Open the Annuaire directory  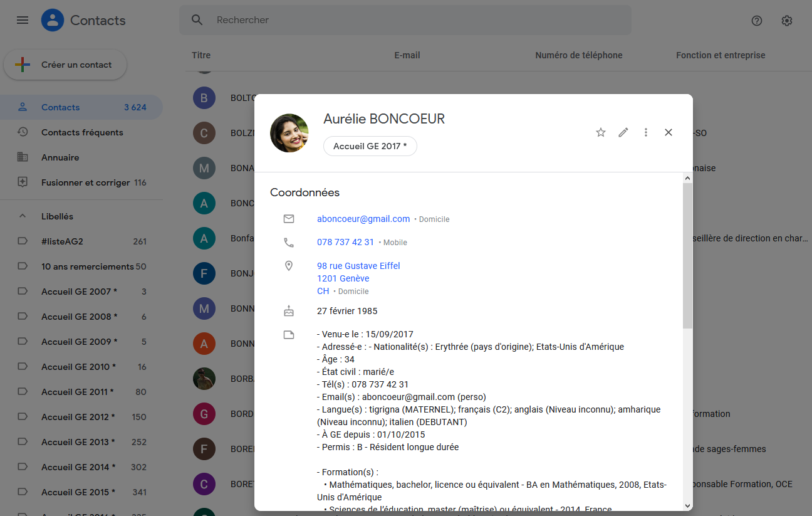(x=81, y=157)
